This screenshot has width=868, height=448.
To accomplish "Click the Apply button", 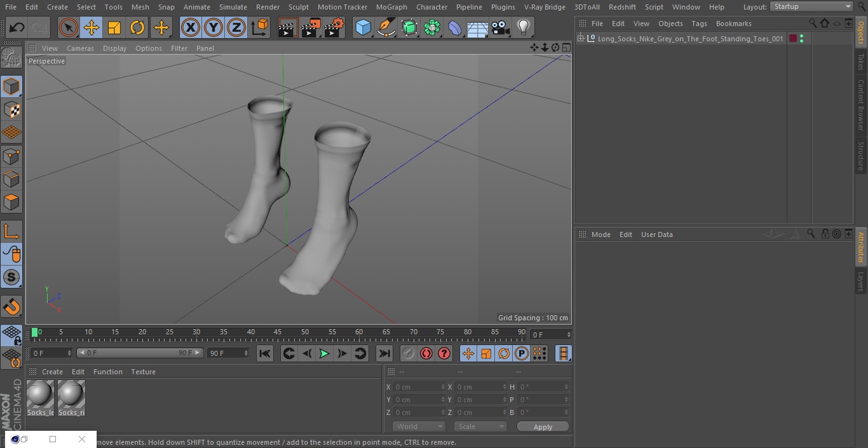I will coord(543,427).
